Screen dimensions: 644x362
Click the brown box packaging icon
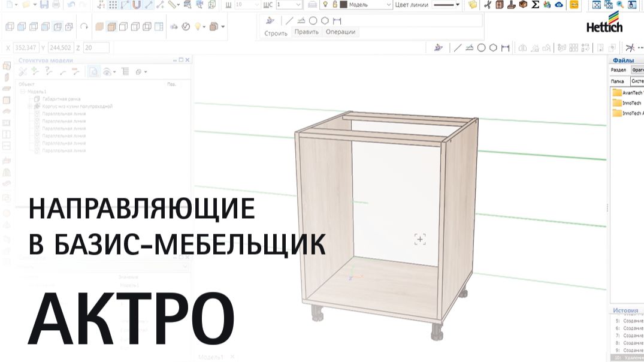click(523, 5)
